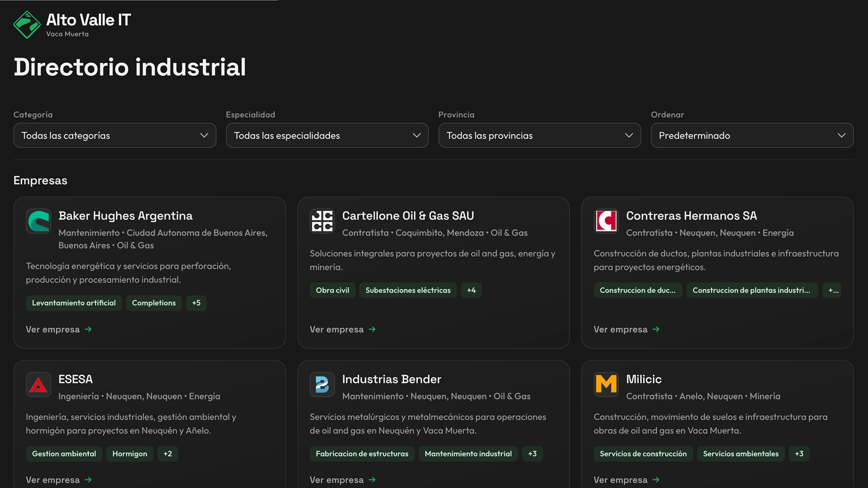Open Ver empresa link for Contreras Hermanos
The image size is (868, 488).
(x=627, y=329)
